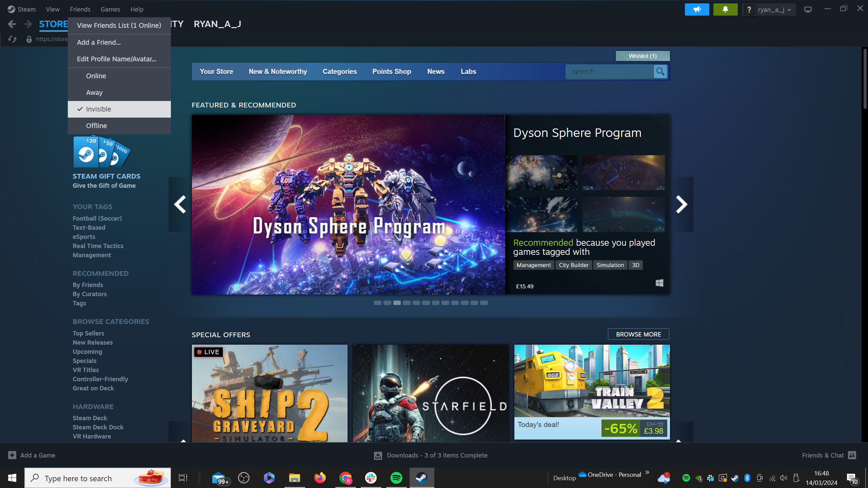This screenshot has height=488, width=868.
Task: Open the Games menu
Action: click(110, 9)
